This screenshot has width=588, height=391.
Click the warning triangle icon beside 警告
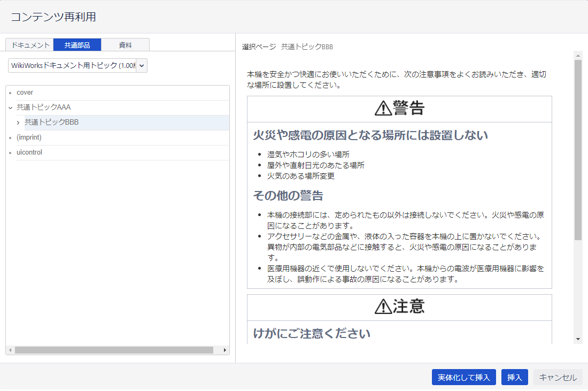383,109
